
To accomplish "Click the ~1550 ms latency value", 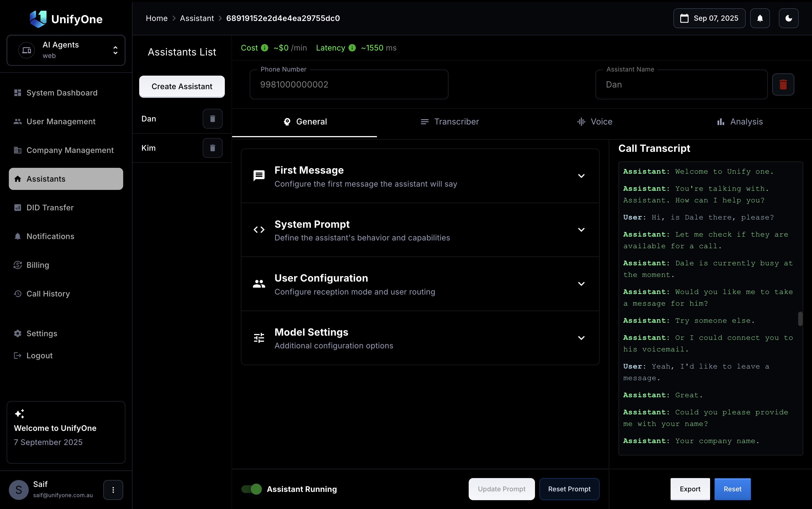I will point(379,48).
